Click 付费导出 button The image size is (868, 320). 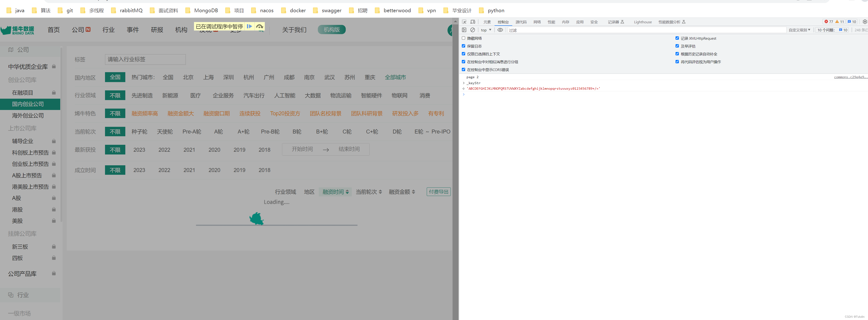click(x=438, y=192)
